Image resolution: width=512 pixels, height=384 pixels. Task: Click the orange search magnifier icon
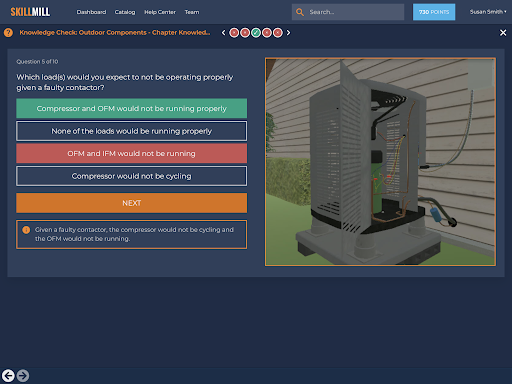tap(300, 12)
